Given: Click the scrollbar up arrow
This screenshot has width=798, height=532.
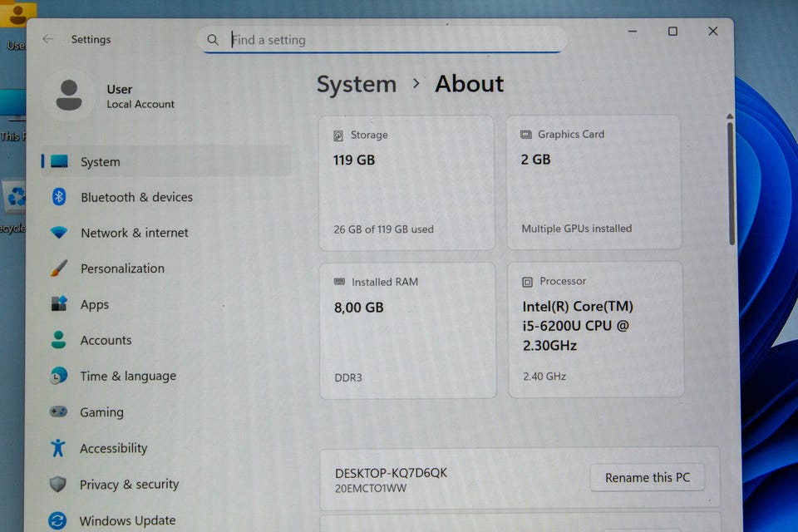Looking at the screenshot, I should click(x=730, y=116).
